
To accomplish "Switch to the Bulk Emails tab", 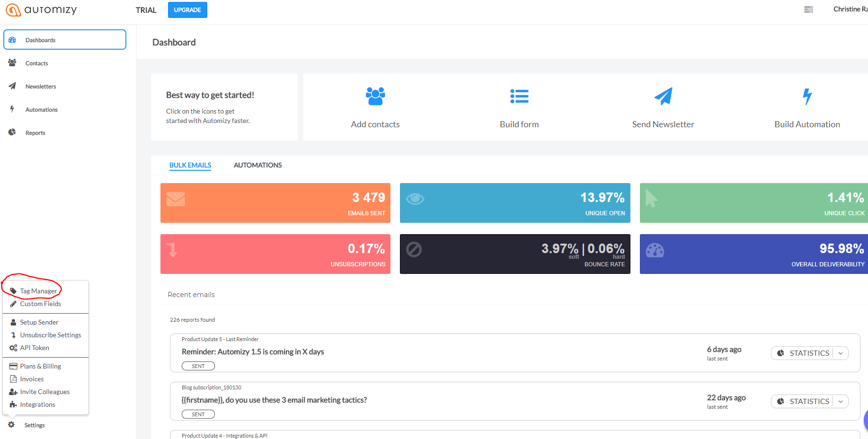I will (x=190, y=165).
